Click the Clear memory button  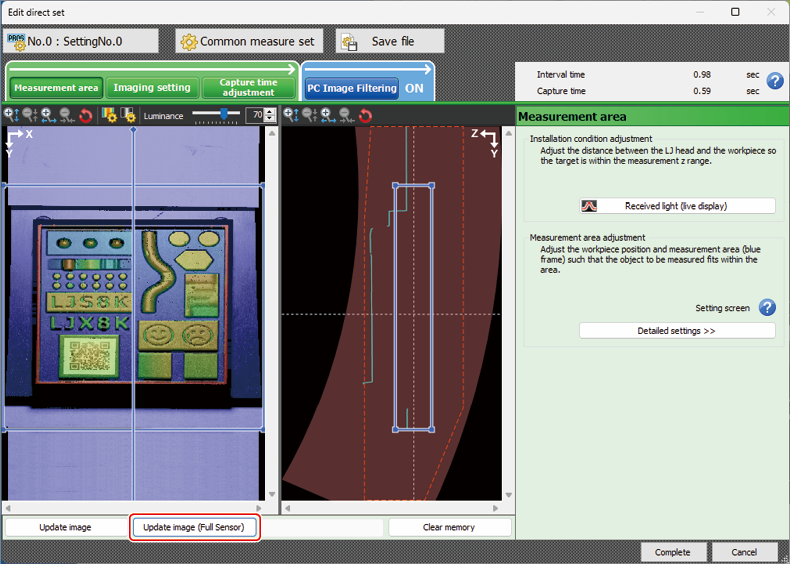449,527
